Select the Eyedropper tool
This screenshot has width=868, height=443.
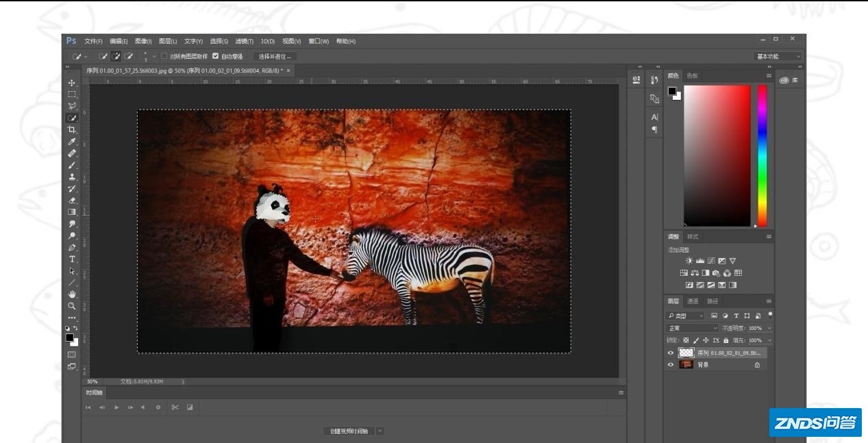coord(72,142)
